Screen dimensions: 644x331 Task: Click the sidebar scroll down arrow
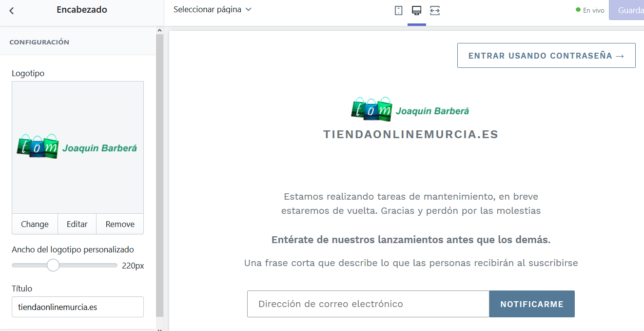pyautogui.click(x=159, y=329)
